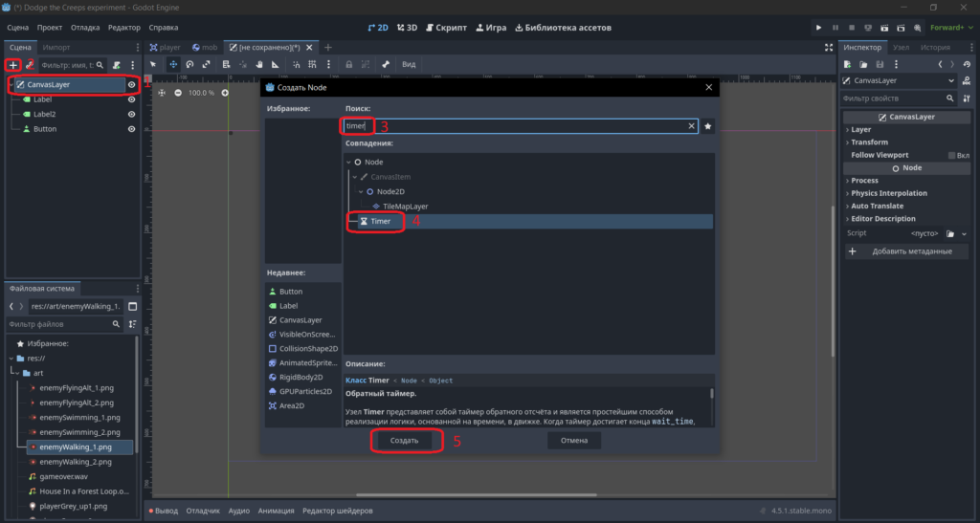
Task: Hide the Label2 node visibility eye
Action: tap(131, 114)
